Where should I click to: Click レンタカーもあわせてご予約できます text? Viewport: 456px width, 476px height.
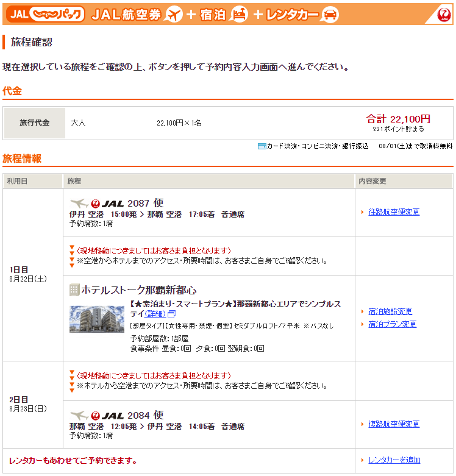[73, 461]
